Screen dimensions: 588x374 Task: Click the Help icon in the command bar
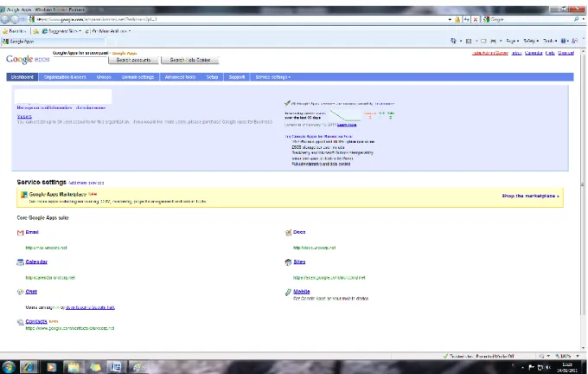(x=563, y=41)
